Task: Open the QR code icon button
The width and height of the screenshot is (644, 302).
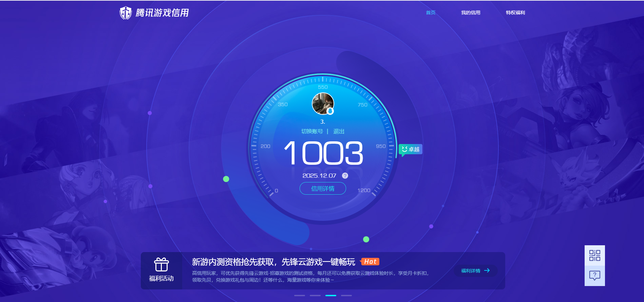Action: click(x=595, y=255)
